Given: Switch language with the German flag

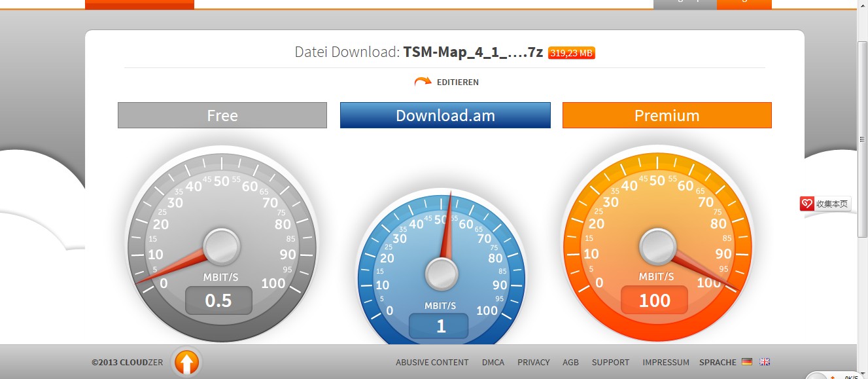Looking at the screenshot, I should [x=747, y=362].
